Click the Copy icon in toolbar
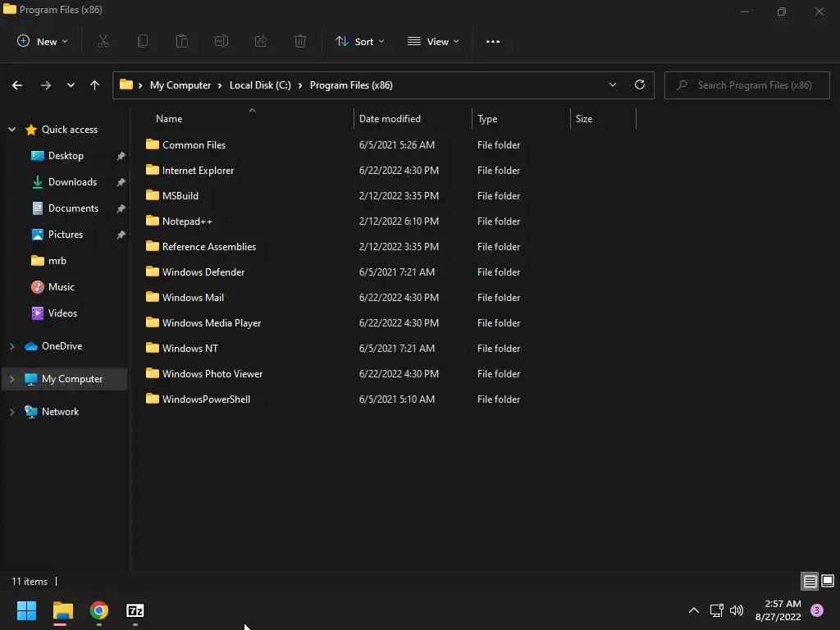The width and height of the screenshot is (840, 630). tap(143, 41)
